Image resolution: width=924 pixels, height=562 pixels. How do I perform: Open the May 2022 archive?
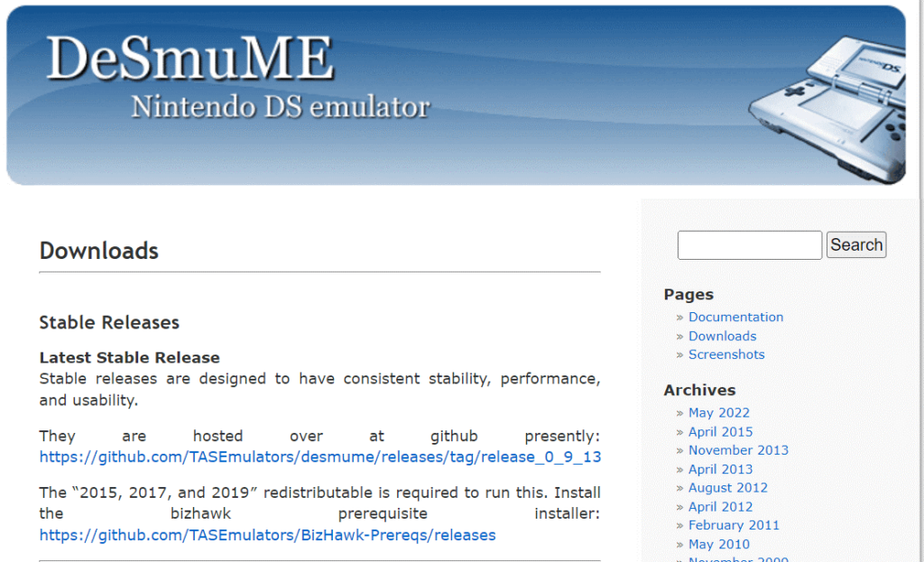pos(719,413)
